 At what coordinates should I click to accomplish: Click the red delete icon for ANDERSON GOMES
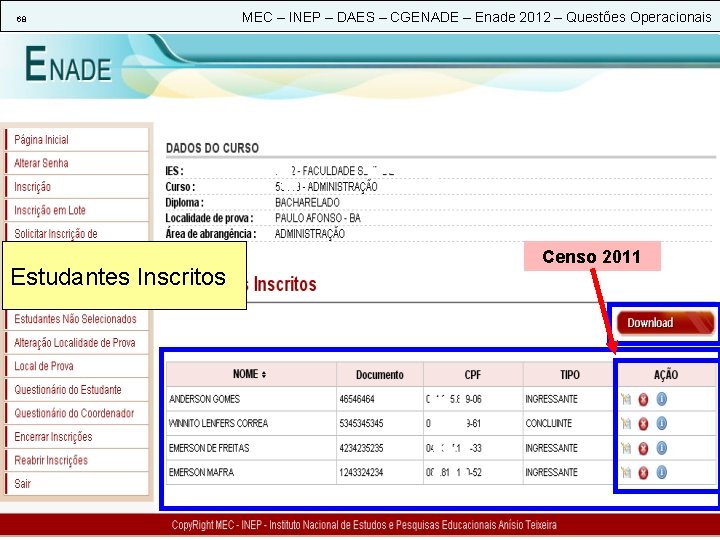643,399
